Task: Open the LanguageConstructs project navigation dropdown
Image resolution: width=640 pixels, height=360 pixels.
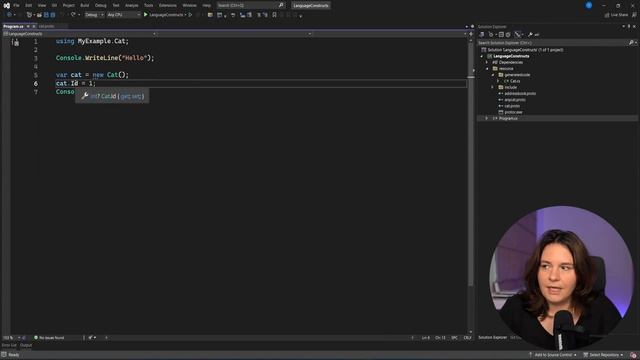Action: point(80,34)
